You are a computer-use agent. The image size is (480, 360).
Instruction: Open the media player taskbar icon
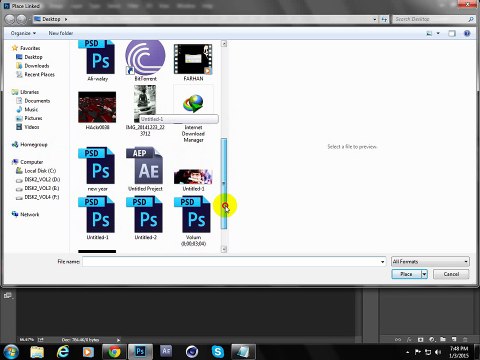tap(88, 352)
